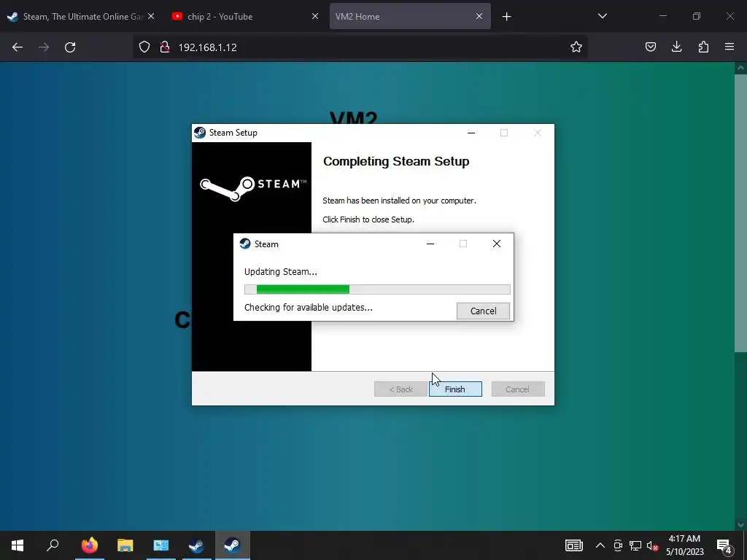Click the text Checking for available updates
Image resolution: width=747 pixels, height=560 pixels.
point(309,308)
